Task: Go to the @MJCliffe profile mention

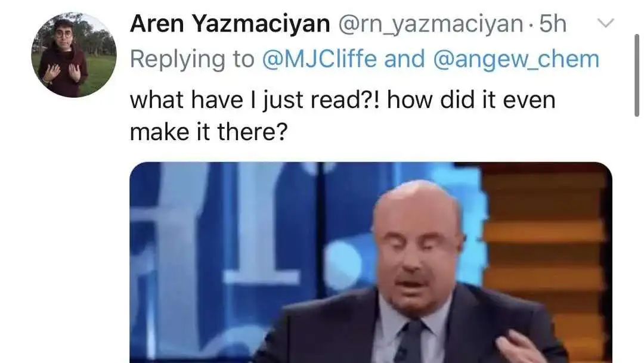Action: 319,59
